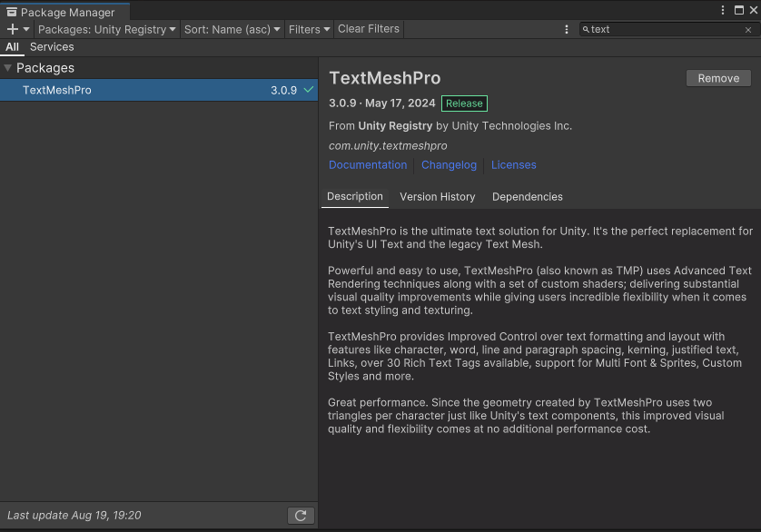This screenshot has width=761, height=532.
Task: Click the Release tag label
Action: pos(464,103)
